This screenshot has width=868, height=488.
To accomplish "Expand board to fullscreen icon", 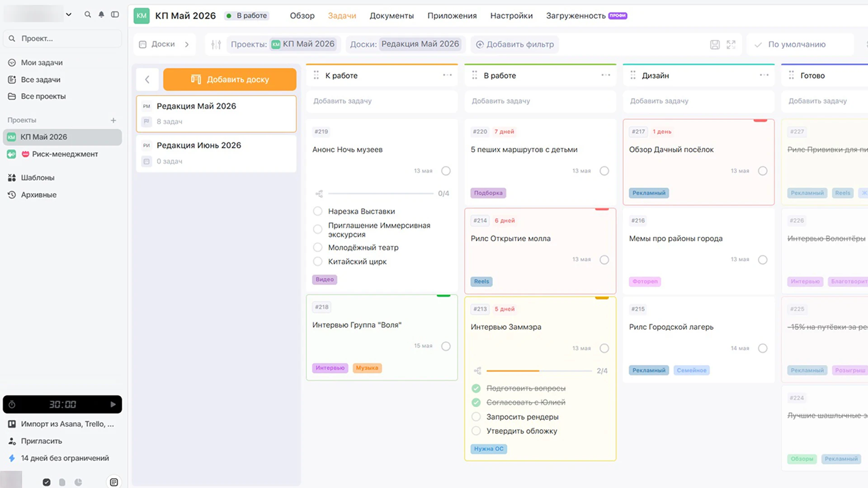I will (731, 44).
